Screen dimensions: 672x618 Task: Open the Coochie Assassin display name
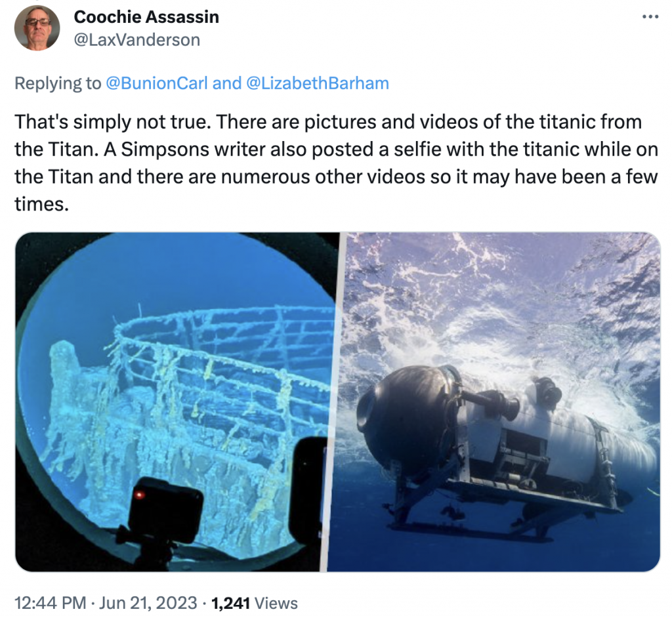[x=146, y=17]
